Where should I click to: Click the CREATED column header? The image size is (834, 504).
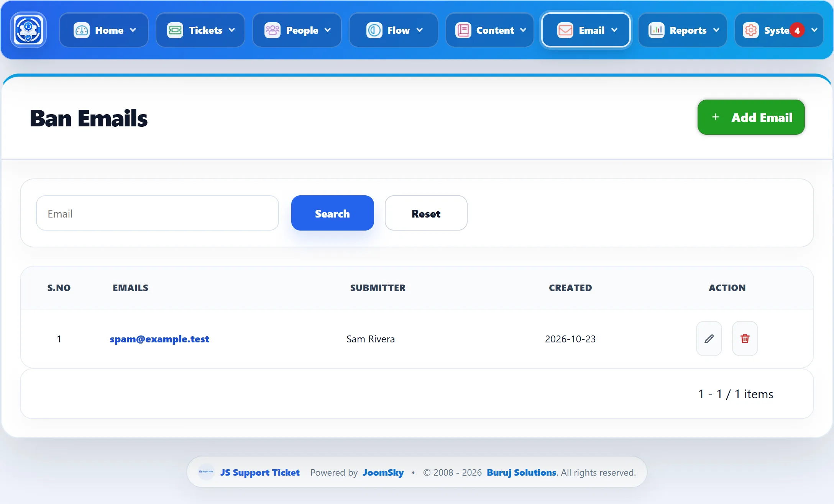click(570, 288)
